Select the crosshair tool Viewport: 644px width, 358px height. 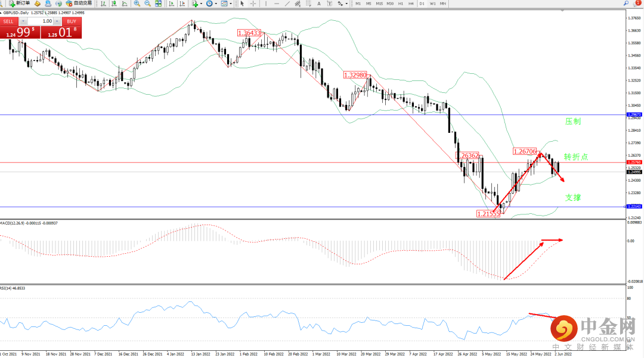[x=253, y=4]
